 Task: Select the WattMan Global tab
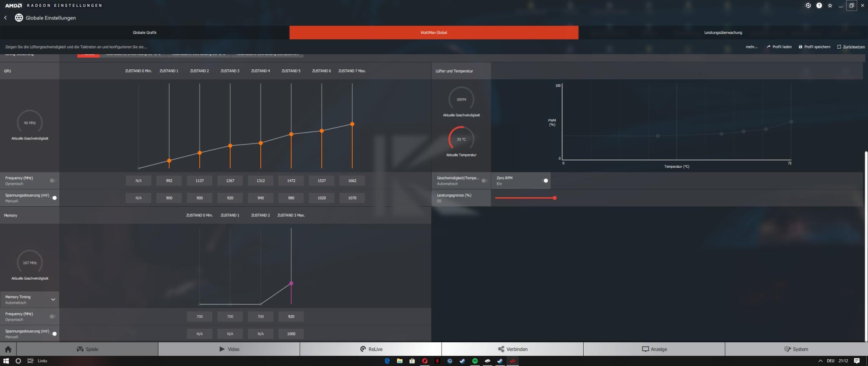pyautogui.click(x=434, y=33)
